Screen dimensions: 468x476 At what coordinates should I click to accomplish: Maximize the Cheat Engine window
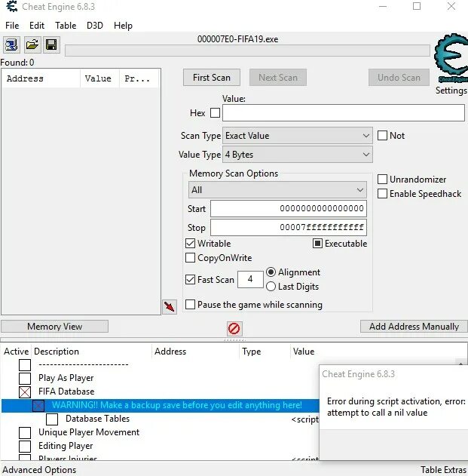tap(417, 6)
